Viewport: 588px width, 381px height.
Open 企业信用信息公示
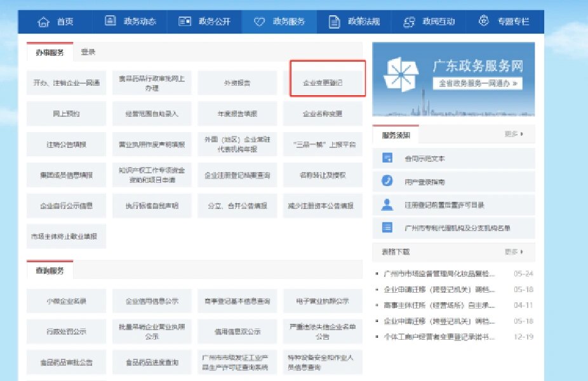tap(152, 301)
